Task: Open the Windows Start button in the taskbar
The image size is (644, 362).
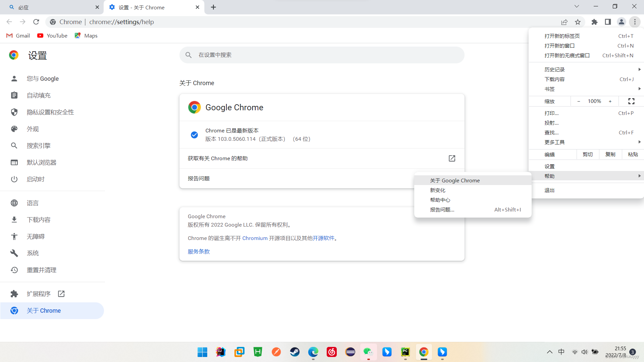Action: point(202,352)
